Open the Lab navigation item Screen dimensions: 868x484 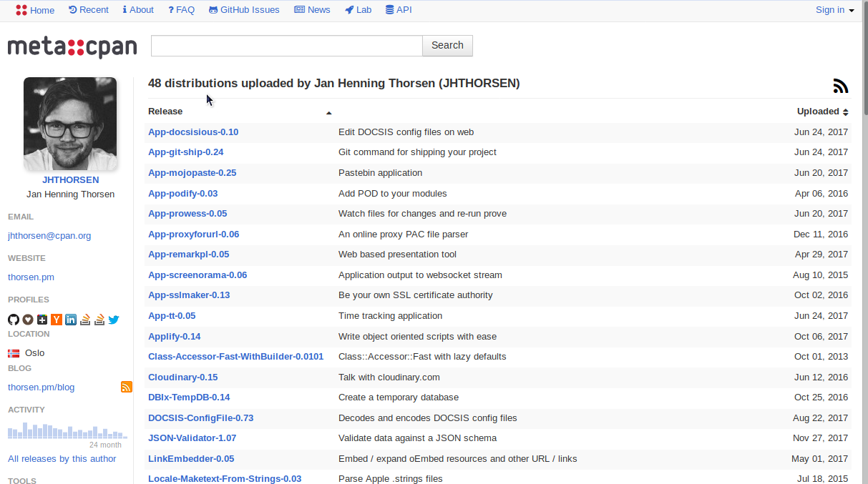(x=358, y=10)
